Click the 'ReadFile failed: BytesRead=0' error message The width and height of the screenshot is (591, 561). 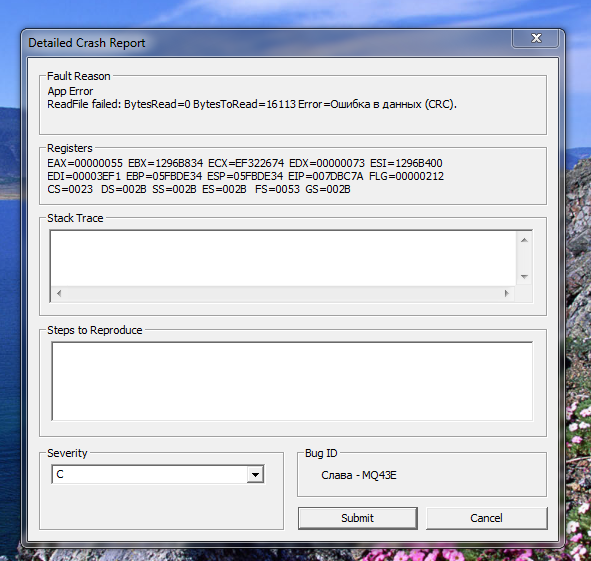click(252, 104)
